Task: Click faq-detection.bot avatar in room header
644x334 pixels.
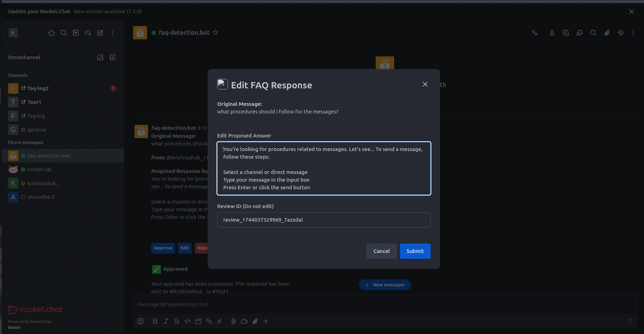Action: point(140,33)
